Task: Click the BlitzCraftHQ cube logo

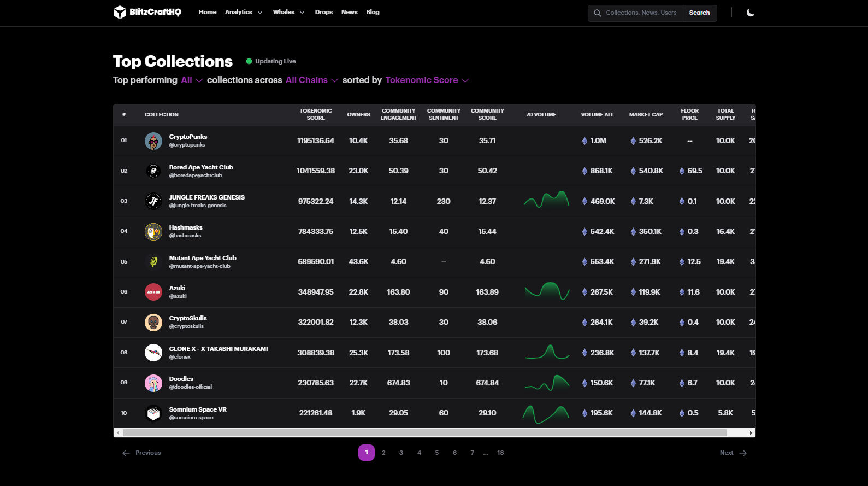Action: pos(120,12)
